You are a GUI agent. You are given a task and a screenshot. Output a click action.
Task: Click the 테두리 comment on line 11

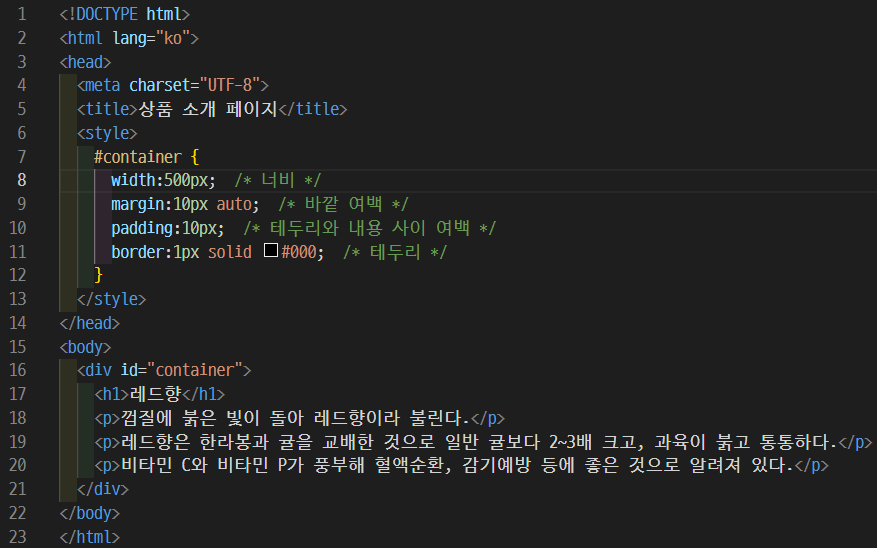click(x=394, y=252)
